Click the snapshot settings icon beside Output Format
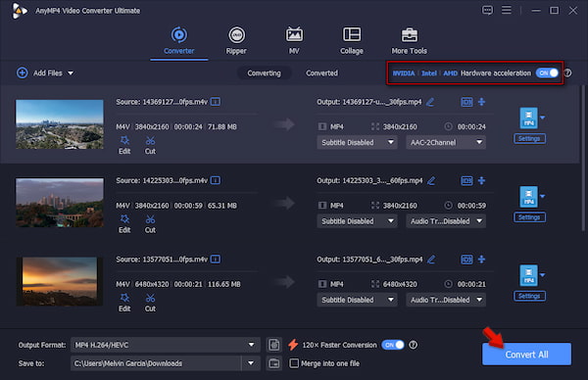 pyautogui.click(x=274, y=345)
